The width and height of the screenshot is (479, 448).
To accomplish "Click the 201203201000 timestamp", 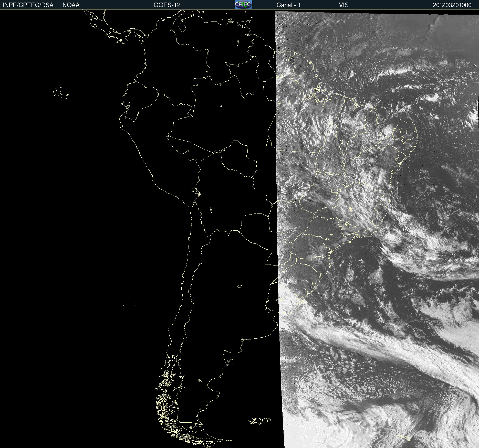I will (452, 5).
